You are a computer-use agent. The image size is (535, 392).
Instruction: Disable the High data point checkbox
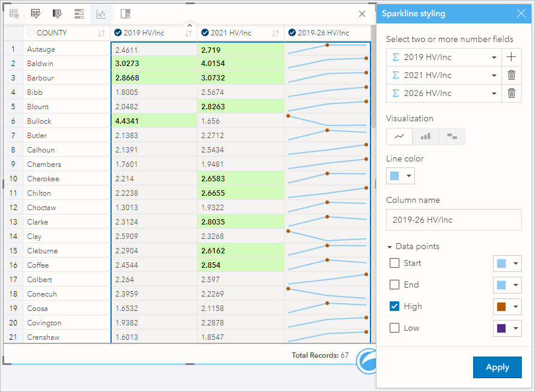394,306
